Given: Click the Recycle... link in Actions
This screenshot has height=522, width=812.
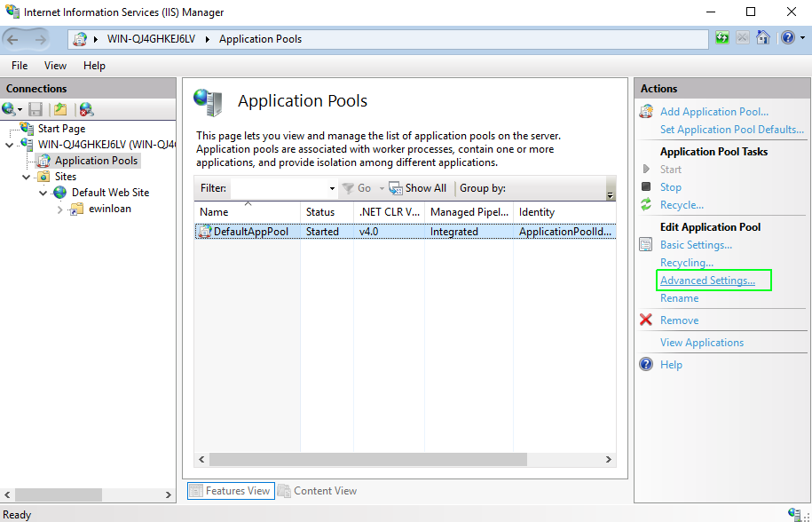Looking at the screenshot, I should tap(682, 204).
